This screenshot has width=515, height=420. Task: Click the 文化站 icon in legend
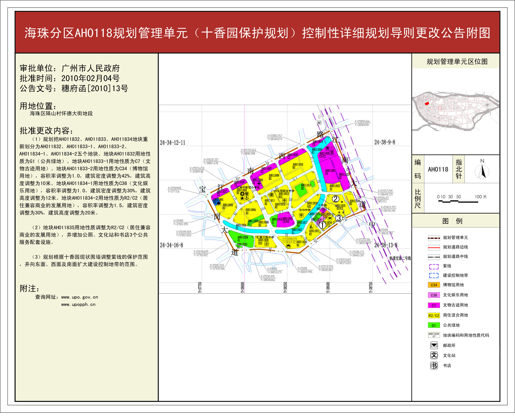pyautogui.click(x=434, y=355)
